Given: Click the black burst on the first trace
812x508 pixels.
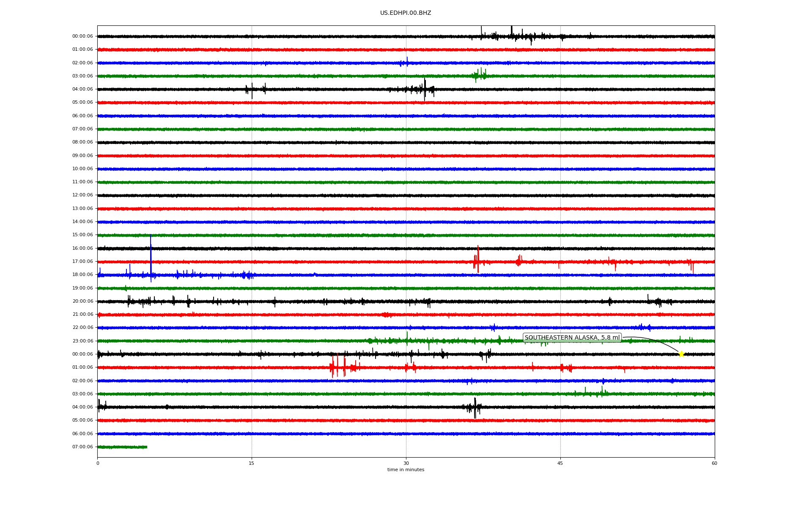Looking at the screenshot, I should pyautogui.click(x=512, y=36).
